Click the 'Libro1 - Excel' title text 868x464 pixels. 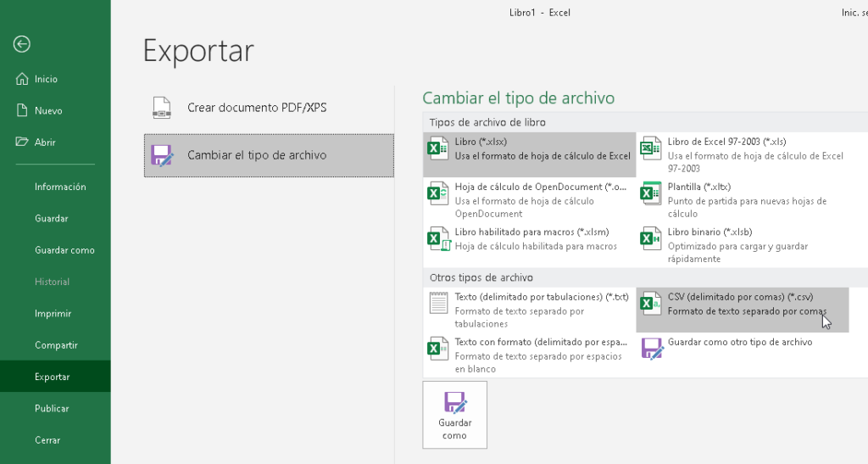[x=540, y=13]
